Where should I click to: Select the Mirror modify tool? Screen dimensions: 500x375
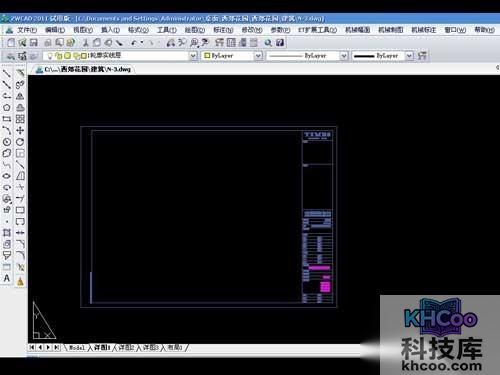(20, 96)
